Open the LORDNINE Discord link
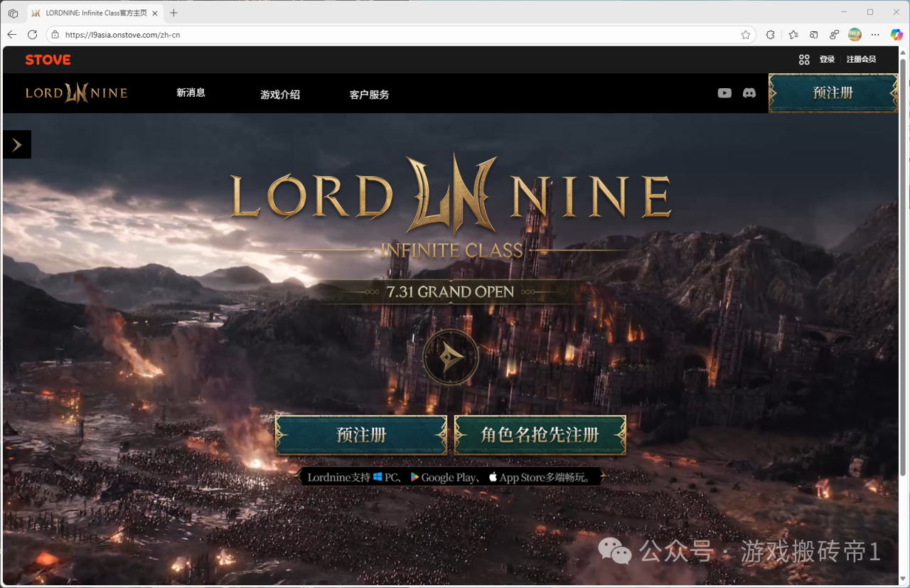910x588 pixels. click(749, 93)
